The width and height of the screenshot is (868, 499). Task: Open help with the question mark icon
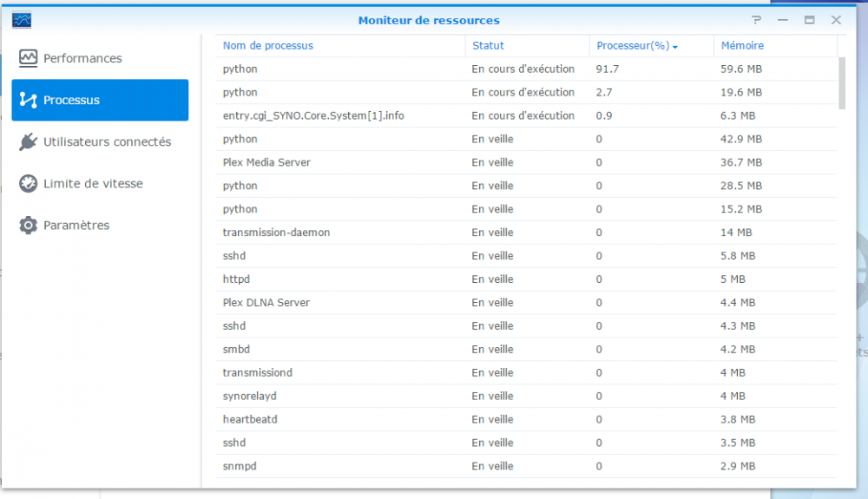click(x=757, y=20)
